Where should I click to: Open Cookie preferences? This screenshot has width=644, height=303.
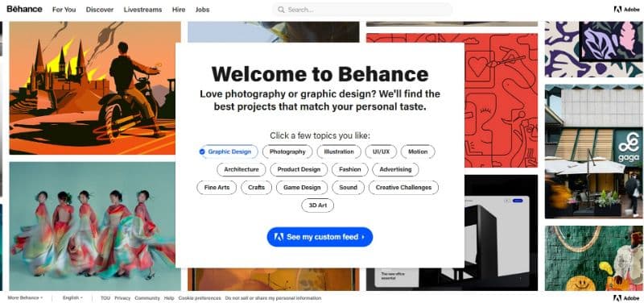click(x=200, y=298)
